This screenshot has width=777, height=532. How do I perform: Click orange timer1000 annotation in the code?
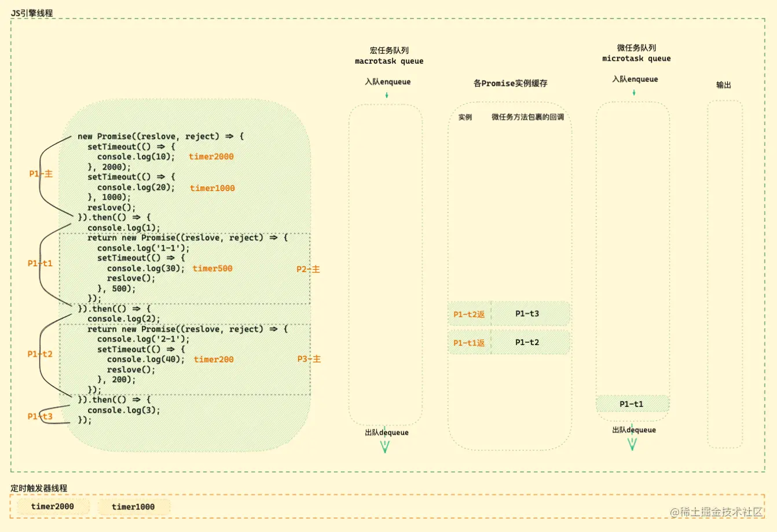[212, 188]
